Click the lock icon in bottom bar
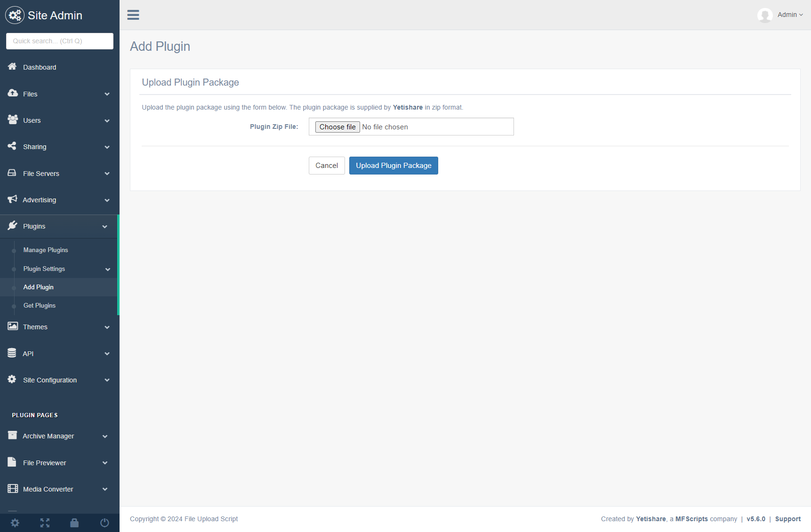 click(74, 523)
